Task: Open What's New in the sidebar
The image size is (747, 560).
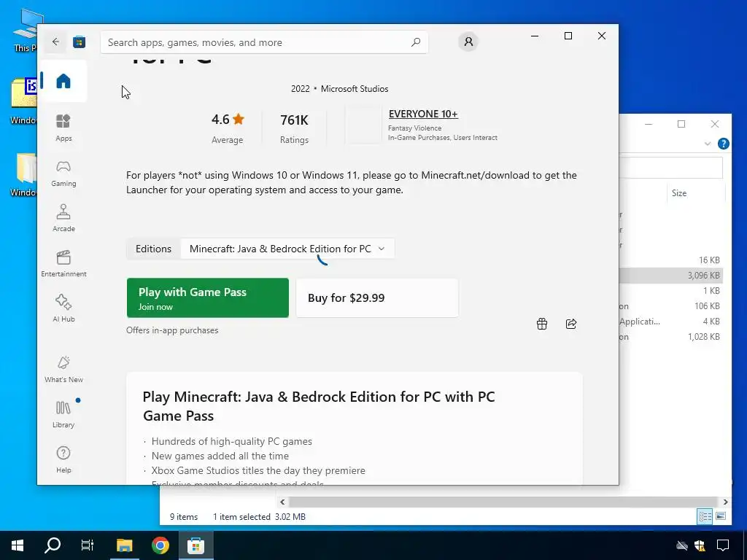Action: (x=63, y=369)
